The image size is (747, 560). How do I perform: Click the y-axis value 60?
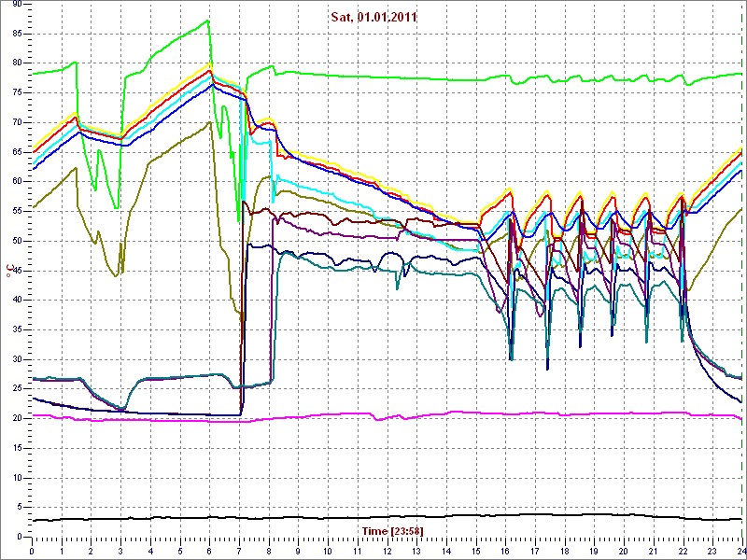[x=17, y=182]
